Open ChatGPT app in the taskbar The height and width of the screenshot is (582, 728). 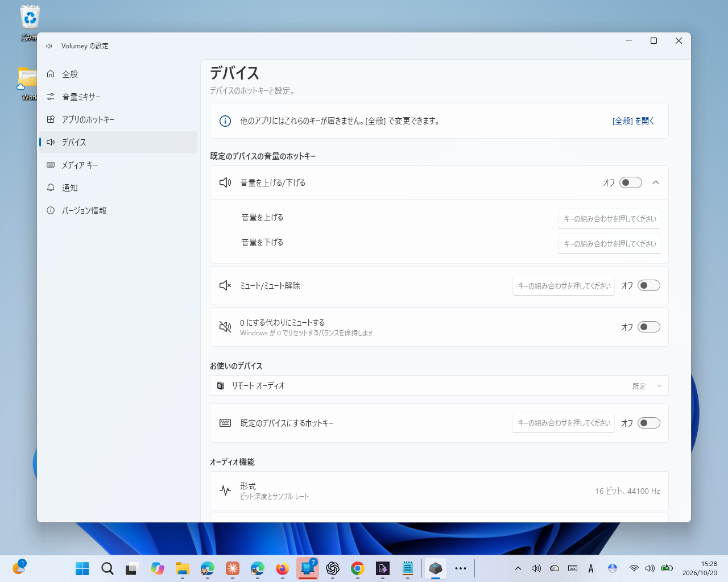333,568
